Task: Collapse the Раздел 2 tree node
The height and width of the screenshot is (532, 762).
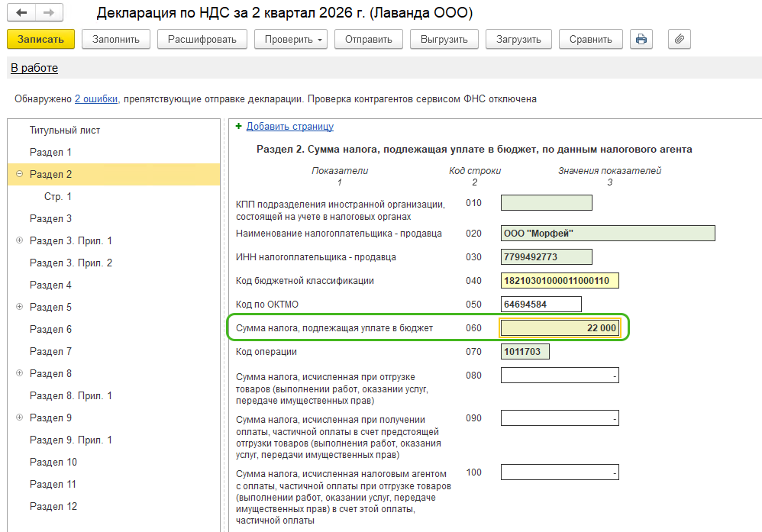Action: pos(19,174)
